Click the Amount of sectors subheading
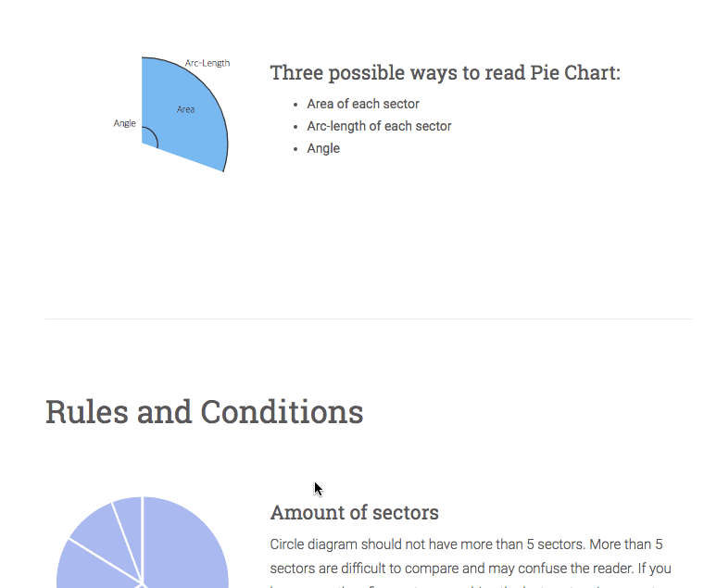Viewport: 704px width, 588px height. [x=354, y=512]
